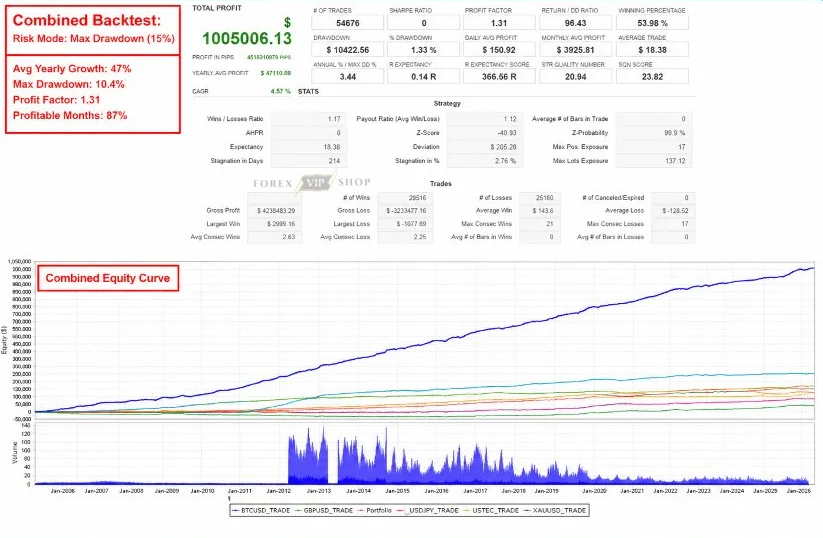Select the Largest Loss value $ -1077.89
This screenshot has width=823, height=538.
405,224
